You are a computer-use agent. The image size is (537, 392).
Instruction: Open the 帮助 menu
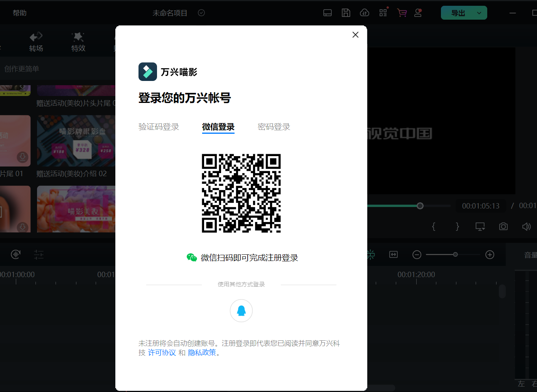[20, 13]
